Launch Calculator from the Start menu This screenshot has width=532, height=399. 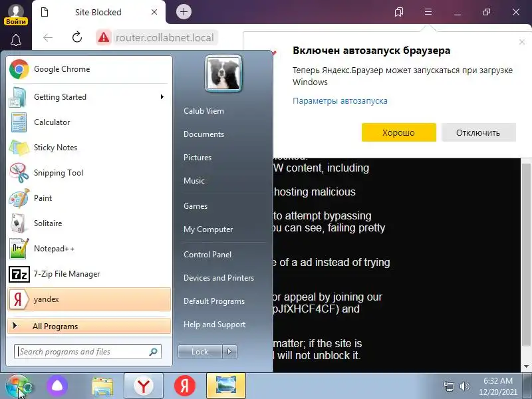coord(89,122)
